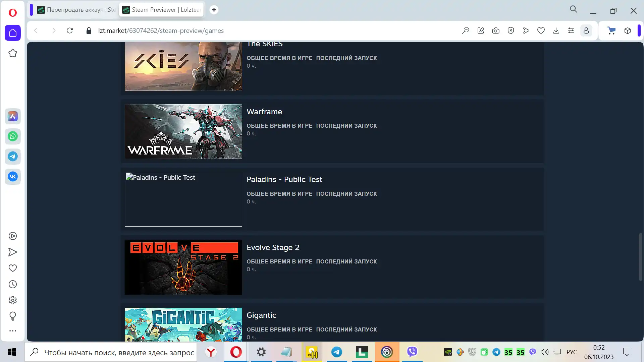Viewport: 644px width, 362px height.
Task: Take a snapshot with camera icon
Action: (x=496, y=31)
